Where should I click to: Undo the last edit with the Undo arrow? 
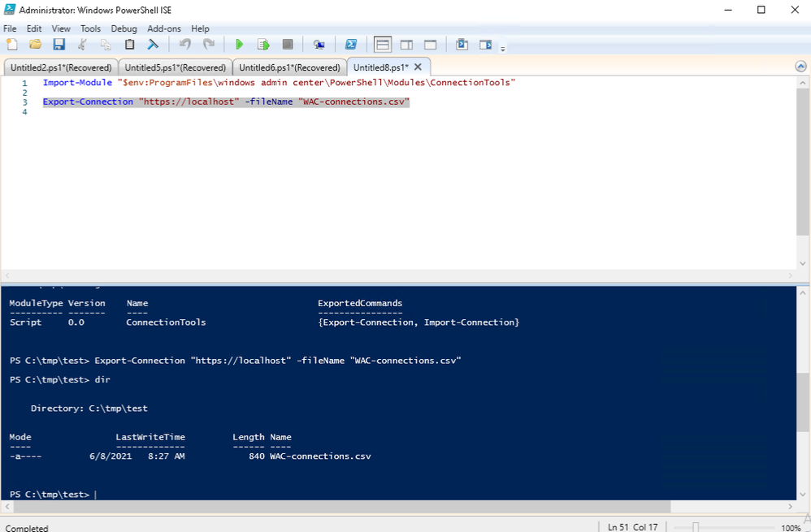[184, 45]
